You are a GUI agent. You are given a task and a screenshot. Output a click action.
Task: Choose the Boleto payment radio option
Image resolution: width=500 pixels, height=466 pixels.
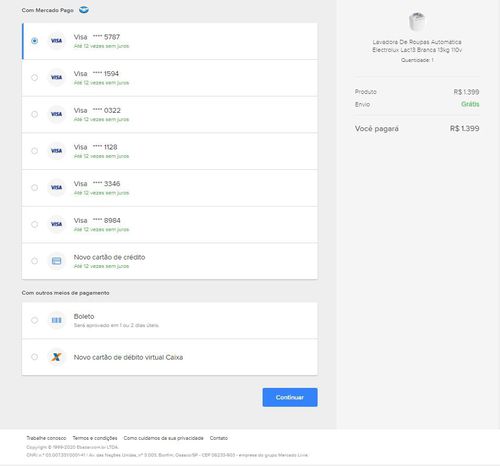[34, 320]
